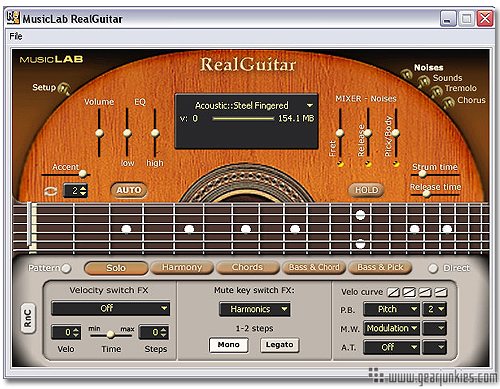Switch to the Bass & Chord tab
The image size is (500, 389).
point(314,268)
